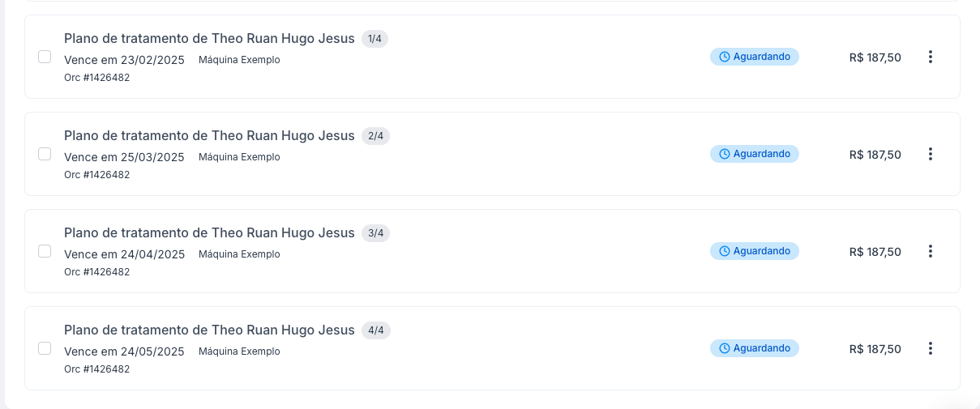Open the treatment plan title for installment 4/4
The height and width of the screenshot is (409, 980).
pos(209,330)
